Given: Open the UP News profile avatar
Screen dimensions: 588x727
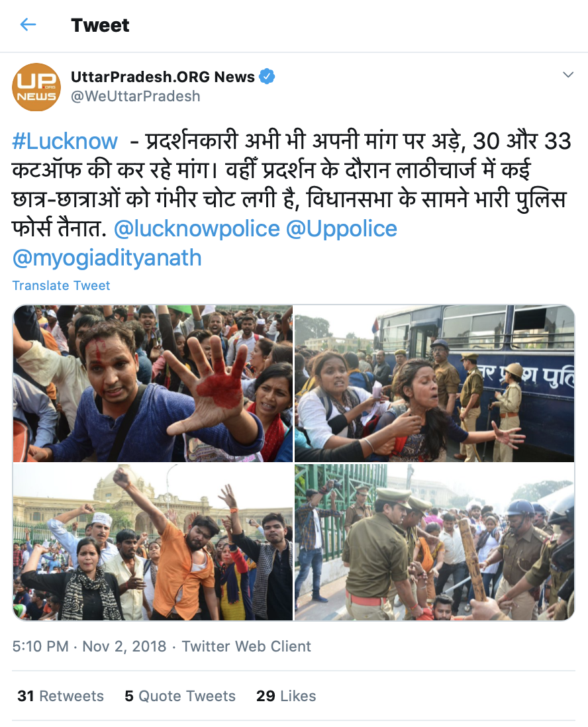Looking at the screenshot, I should 36,87.
